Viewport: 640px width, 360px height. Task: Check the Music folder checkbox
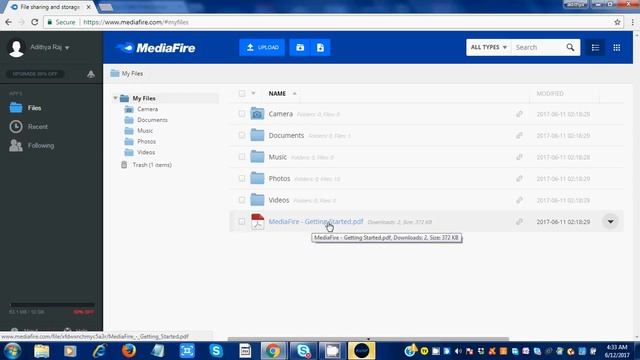pyautogui.click(x=242, y=157)
